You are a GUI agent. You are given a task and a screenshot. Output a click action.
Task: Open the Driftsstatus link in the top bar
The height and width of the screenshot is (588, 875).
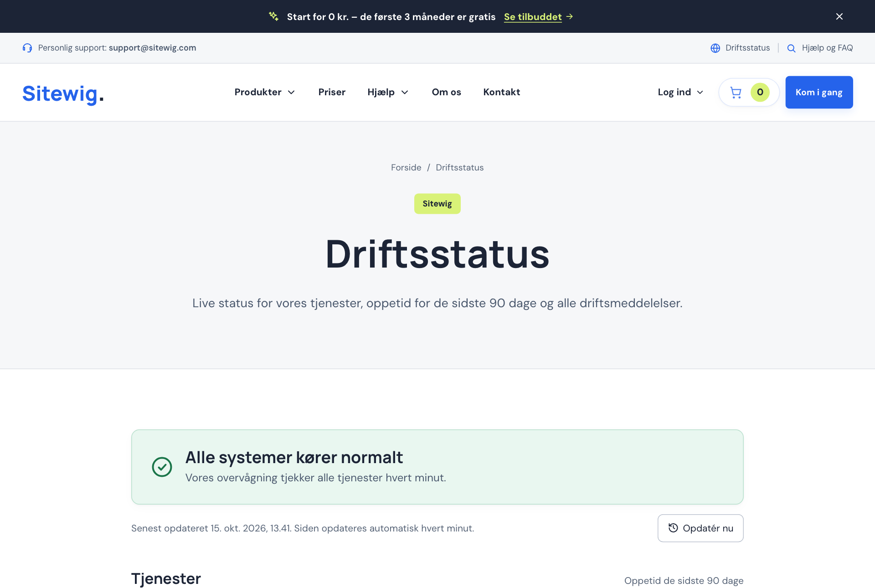[x=747, y=48]
